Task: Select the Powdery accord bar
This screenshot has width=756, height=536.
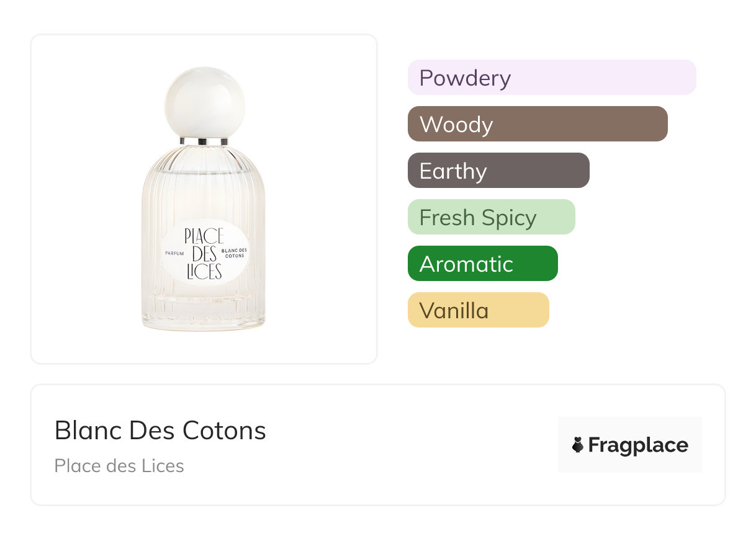Action: (551, 78)
